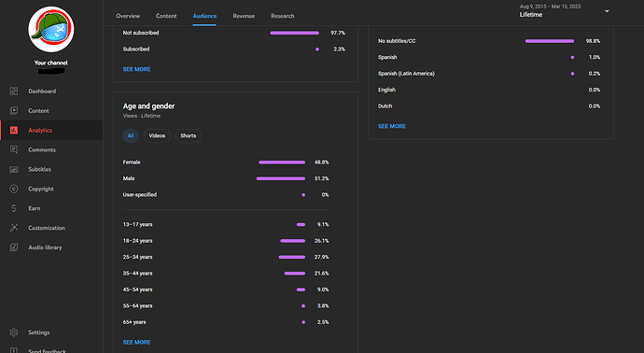
Task: Click the channel avatar picture
Action: (x=51, y=29)
